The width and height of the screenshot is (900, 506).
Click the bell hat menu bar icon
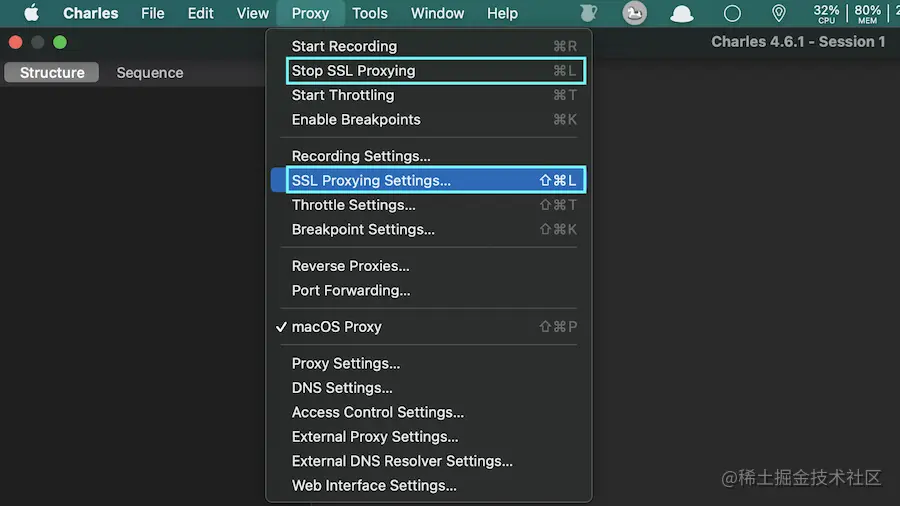[681, 13]
